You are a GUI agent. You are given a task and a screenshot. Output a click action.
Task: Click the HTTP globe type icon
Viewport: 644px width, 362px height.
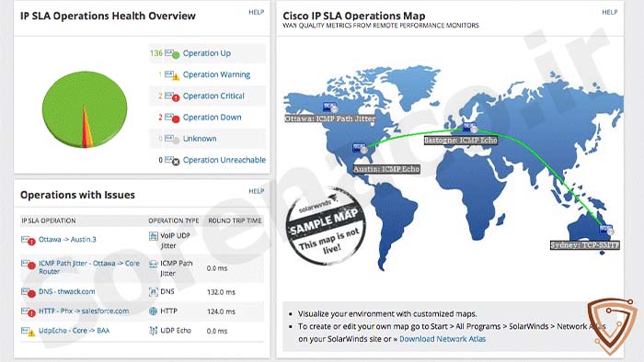tap(154, 311)
